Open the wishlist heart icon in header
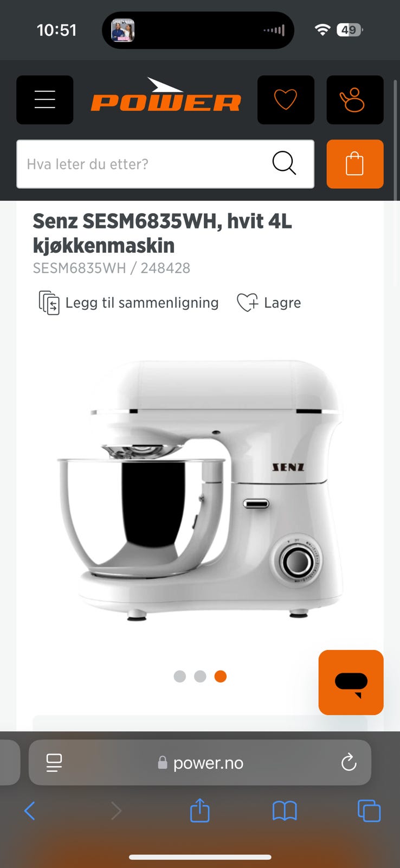Screen dimensions: 400x868 [x=286, y=100]
